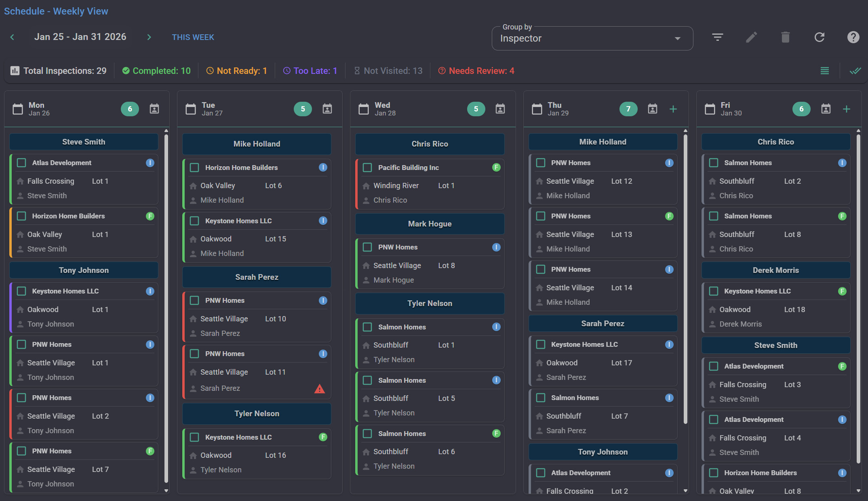868x501 pixels.
Task: Check the checkbox on Atlas Development Falls Crossing Lot 1
Action: (x=22, y=163)
